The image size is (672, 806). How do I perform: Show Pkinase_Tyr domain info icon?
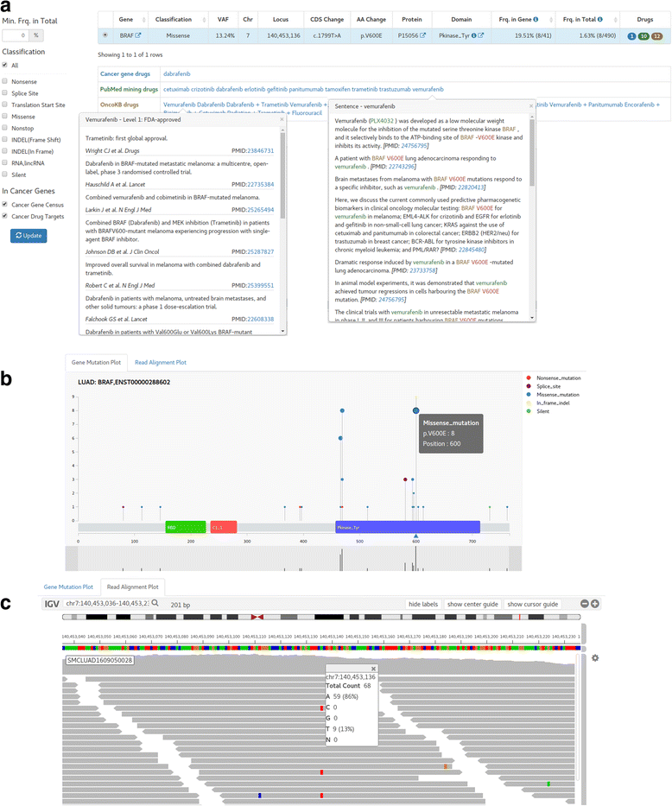click(x=473, y=35)
